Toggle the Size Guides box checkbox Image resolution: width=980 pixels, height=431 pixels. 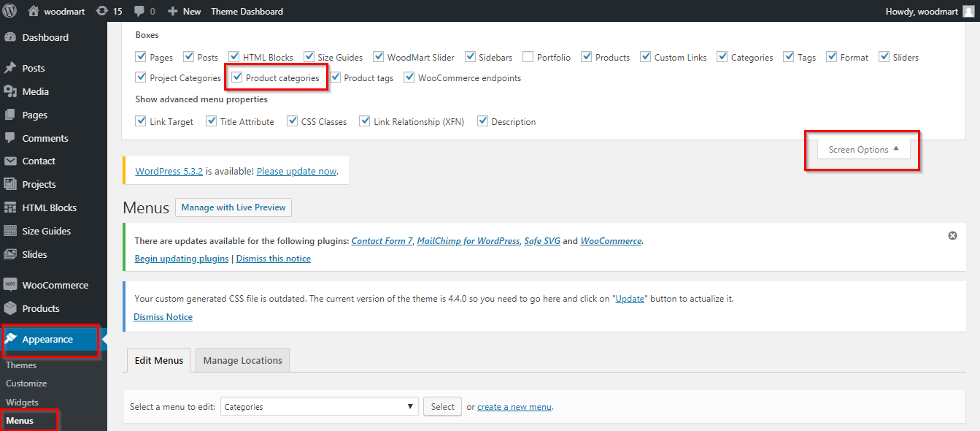pyautogui.click(x=309, y=56)
